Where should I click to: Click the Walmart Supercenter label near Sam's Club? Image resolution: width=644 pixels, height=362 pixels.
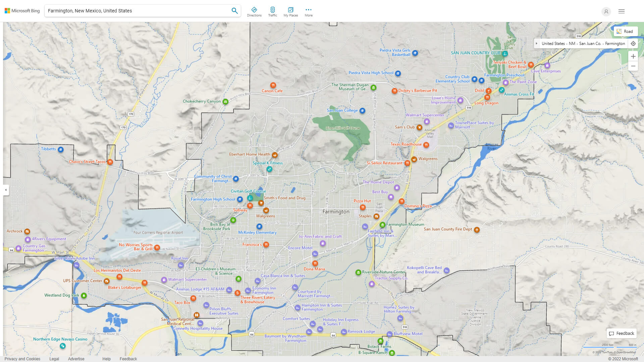[425, 115]
